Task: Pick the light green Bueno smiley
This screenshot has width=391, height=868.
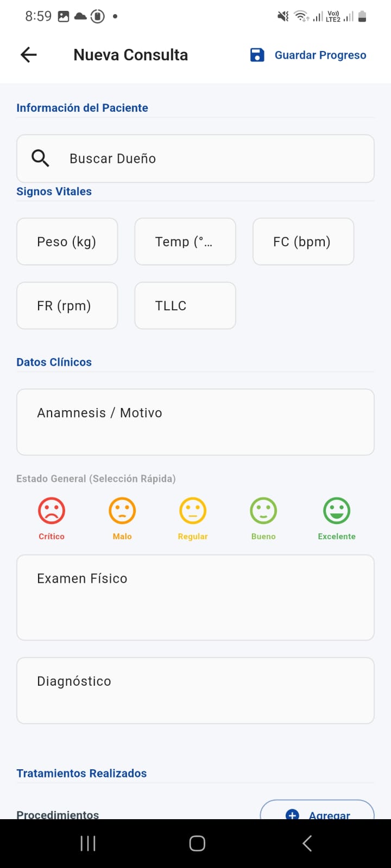Action: click(263, 511)
